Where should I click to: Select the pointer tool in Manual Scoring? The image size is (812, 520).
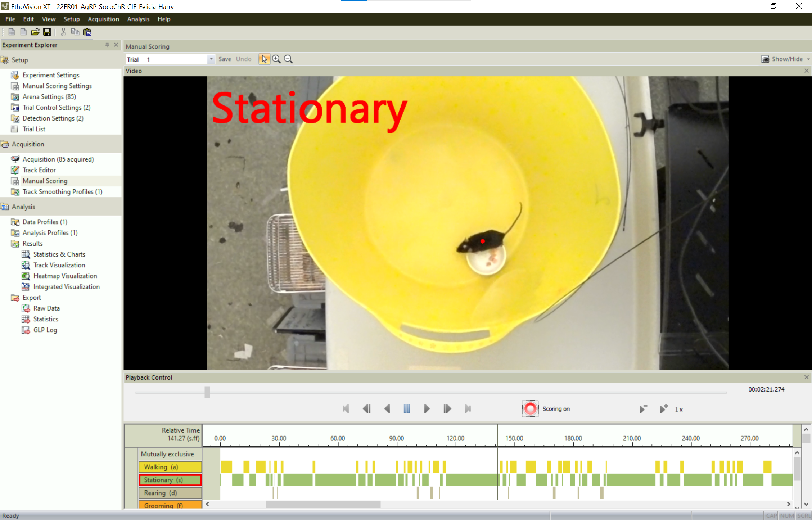click(x=264, y=59)
